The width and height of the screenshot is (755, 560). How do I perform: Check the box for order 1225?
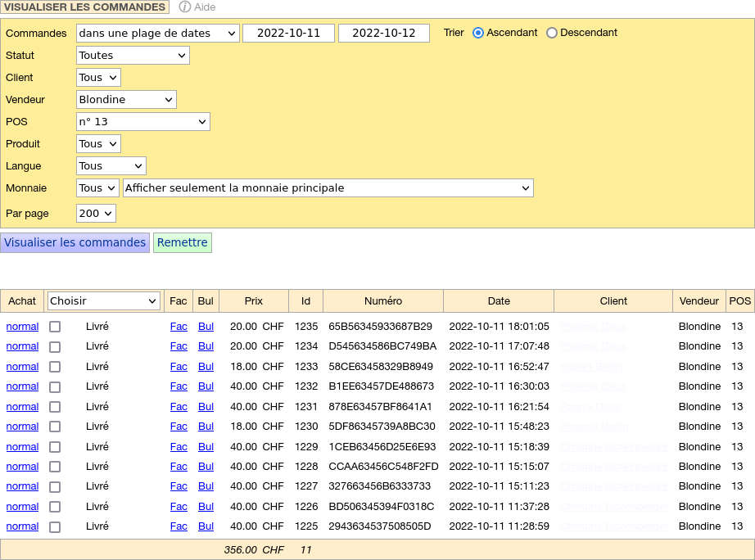(55, 527)
